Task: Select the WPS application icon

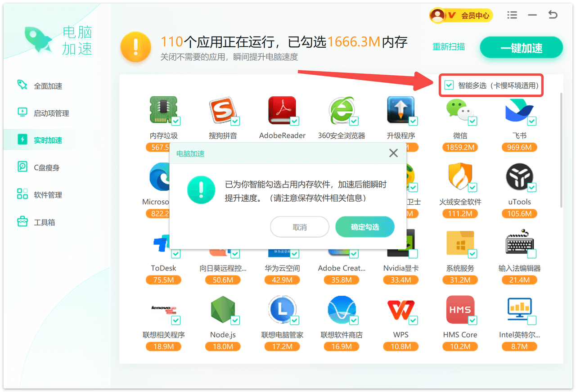Action: (x=400, y=310)
